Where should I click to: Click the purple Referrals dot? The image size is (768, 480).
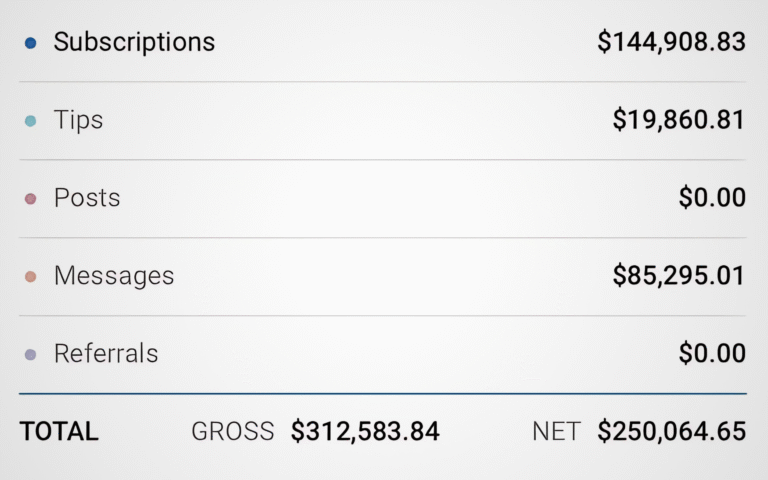click(30, 355)
